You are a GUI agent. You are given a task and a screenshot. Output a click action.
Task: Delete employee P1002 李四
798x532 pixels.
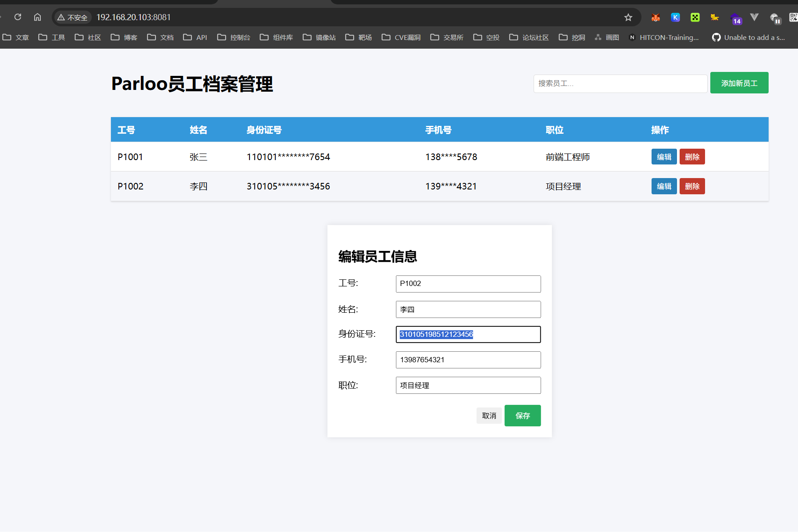[x=692, y=186]
